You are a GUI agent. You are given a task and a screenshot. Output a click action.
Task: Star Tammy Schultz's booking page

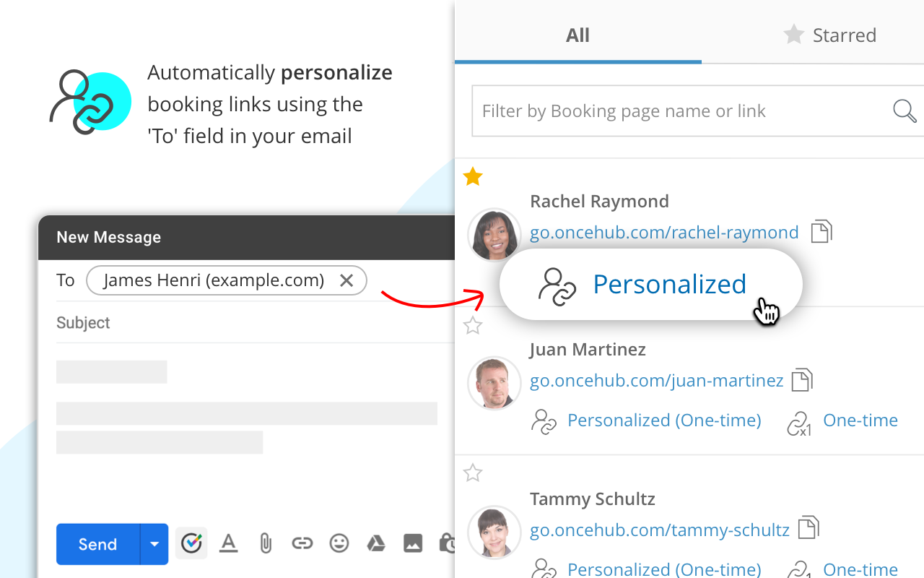click(473, 473)
